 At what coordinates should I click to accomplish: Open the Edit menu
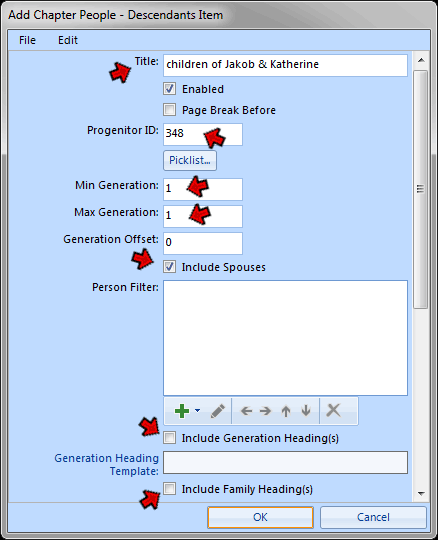(67, 40)
